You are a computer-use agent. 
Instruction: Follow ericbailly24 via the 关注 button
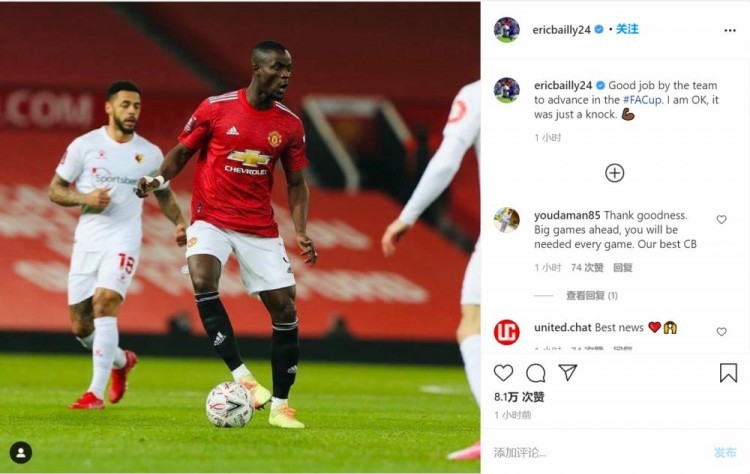tap(627, 29)
